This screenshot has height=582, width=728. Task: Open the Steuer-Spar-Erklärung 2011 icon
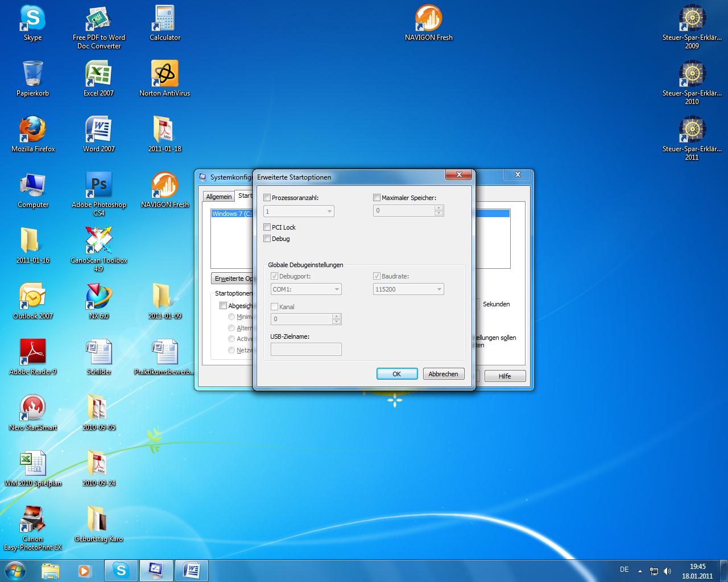pyautogui.click(x=692, y=138)
